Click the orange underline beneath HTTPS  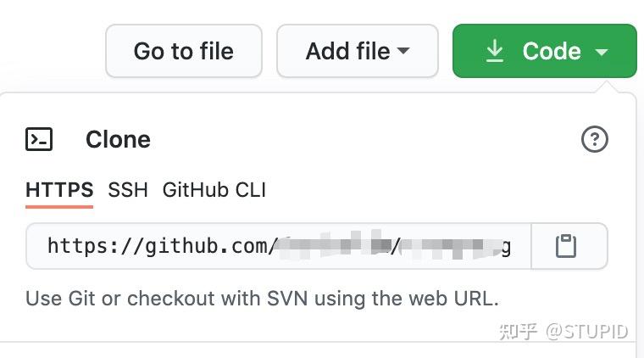(59, 207)
